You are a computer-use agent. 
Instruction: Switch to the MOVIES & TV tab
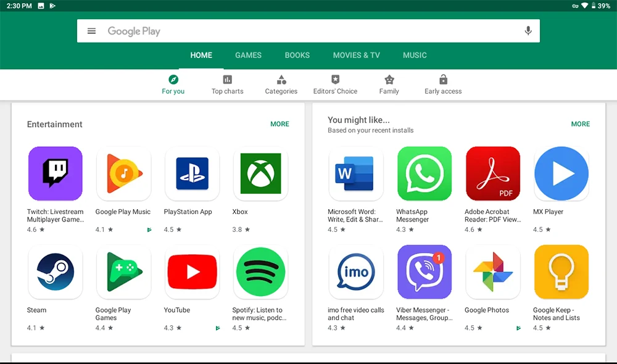[x=357, y=55]
